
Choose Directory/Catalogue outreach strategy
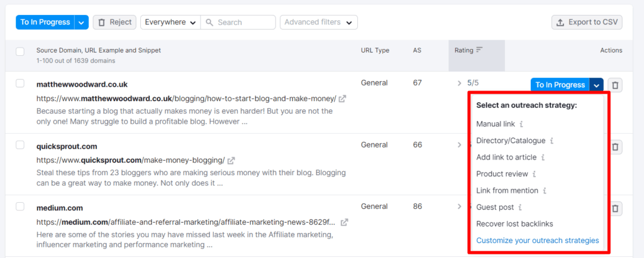click(511, 141)
